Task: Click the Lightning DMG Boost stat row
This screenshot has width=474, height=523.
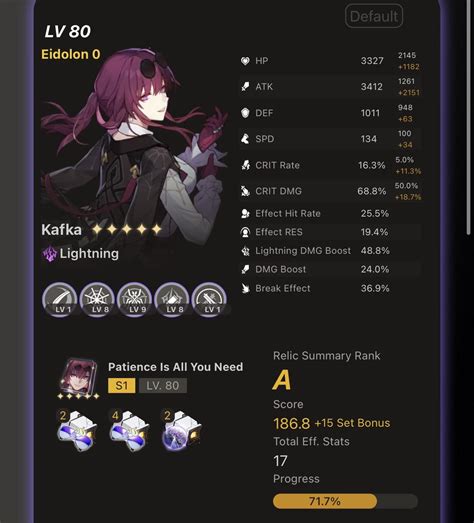Action: click(x=331, y=250)
